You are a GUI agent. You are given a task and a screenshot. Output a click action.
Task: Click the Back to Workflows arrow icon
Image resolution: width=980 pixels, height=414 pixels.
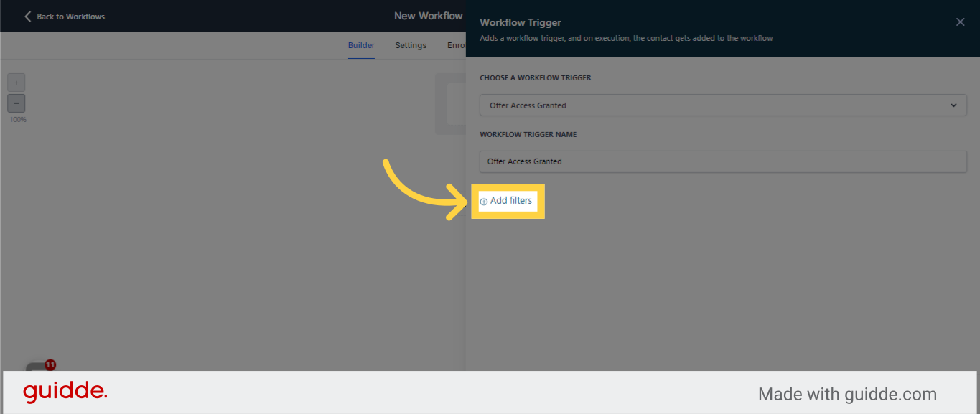[x=28, y=16]
